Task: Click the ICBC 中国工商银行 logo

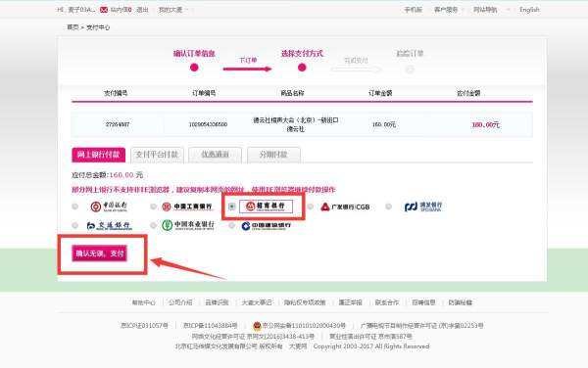Action: click(187, 207)
